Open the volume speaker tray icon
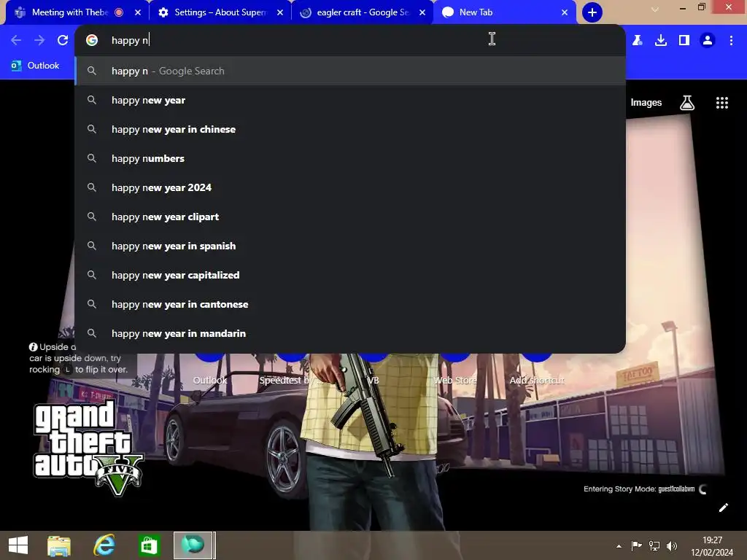The width and height of the screenshot is (747, 560). click(672, 545)
